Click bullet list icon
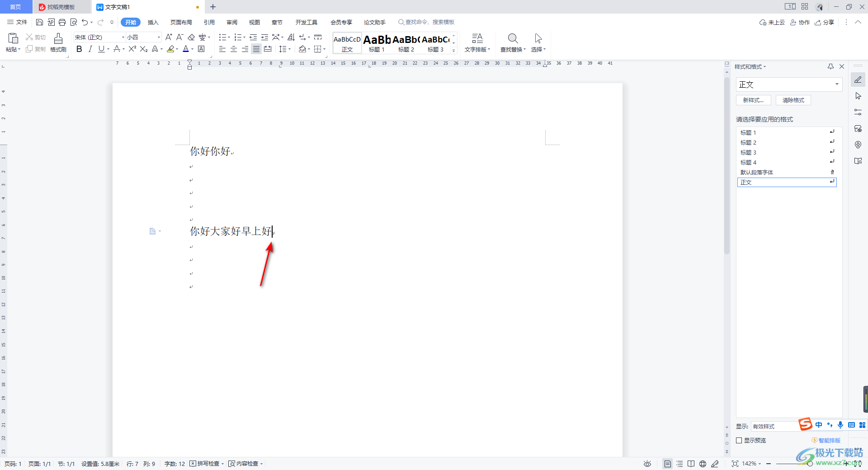 click(222, 37)
